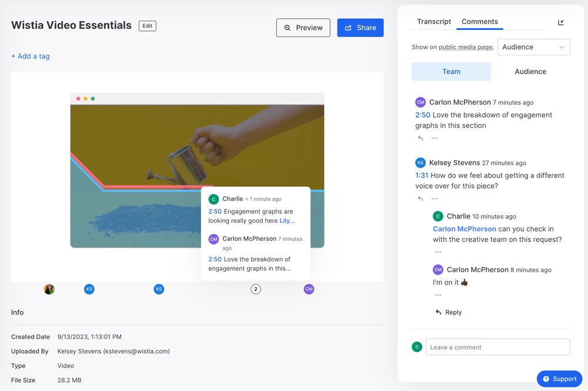Screen dimensions: 588x391
Task: Switch to the Audience comments tab
Action: coord(530,72)
